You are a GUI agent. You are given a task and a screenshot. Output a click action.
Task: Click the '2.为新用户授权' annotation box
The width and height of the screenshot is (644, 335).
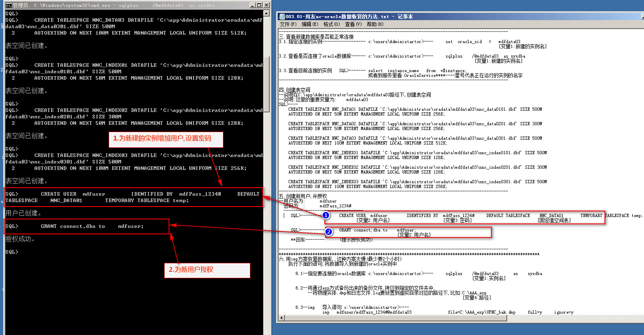207,270
